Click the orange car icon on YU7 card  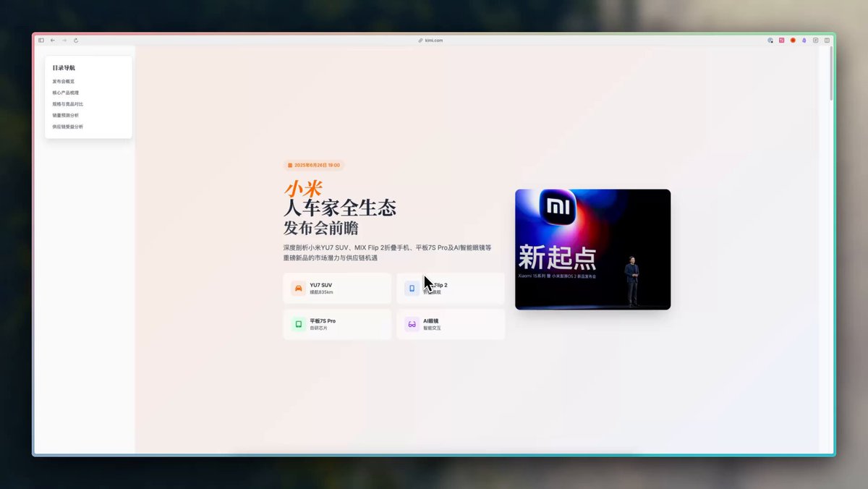pos(298,288)
